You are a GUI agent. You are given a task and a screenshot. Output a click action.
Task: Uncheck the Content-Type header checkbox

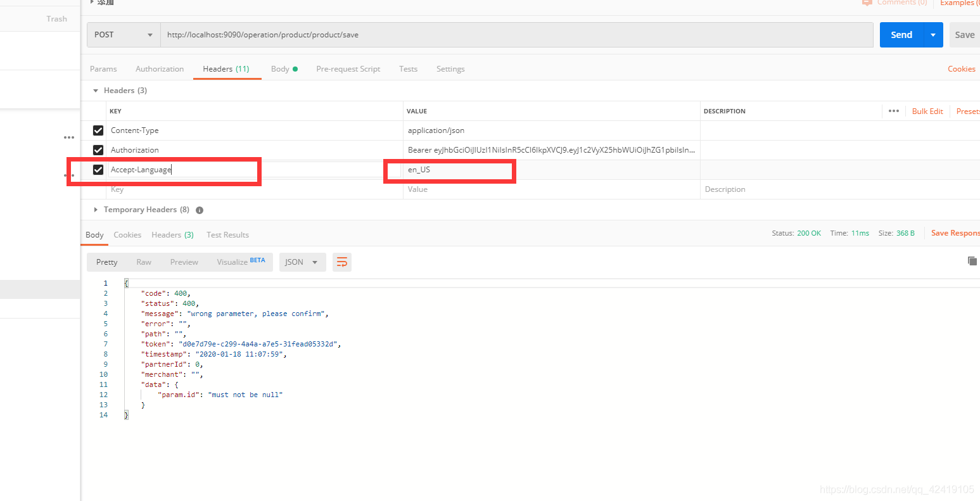click(98, 130)
